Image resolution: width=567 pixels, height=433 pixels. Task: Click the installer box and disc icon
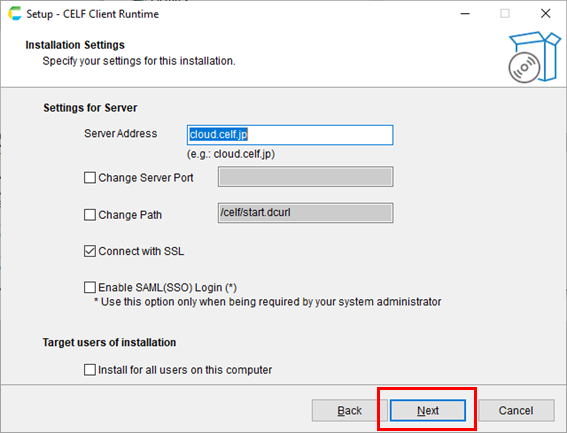(x=534, y=57)
